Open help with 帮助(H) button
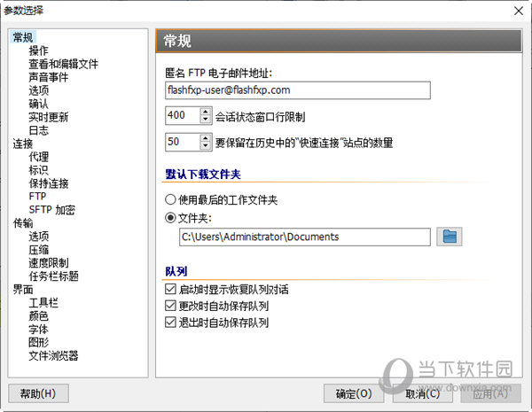The height and width of the screenshot is (412, 532). tap(37, 393)
